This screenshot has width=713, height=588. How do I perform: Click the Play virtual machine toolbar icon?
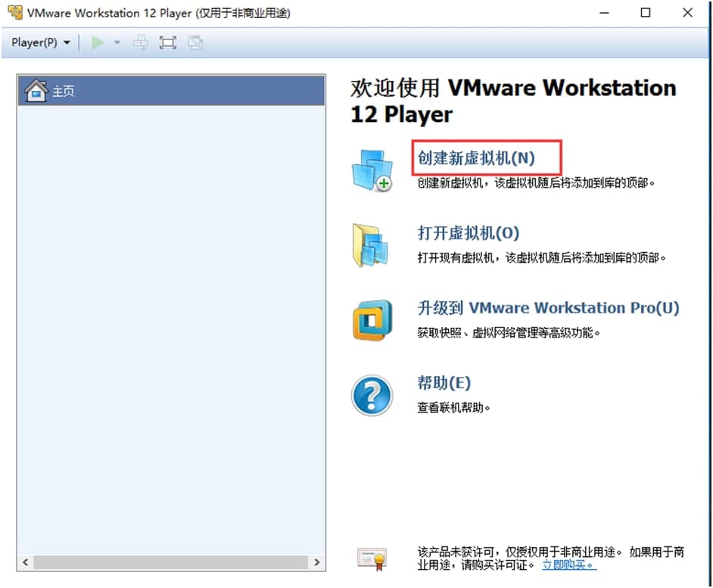[x=98, y=42]
